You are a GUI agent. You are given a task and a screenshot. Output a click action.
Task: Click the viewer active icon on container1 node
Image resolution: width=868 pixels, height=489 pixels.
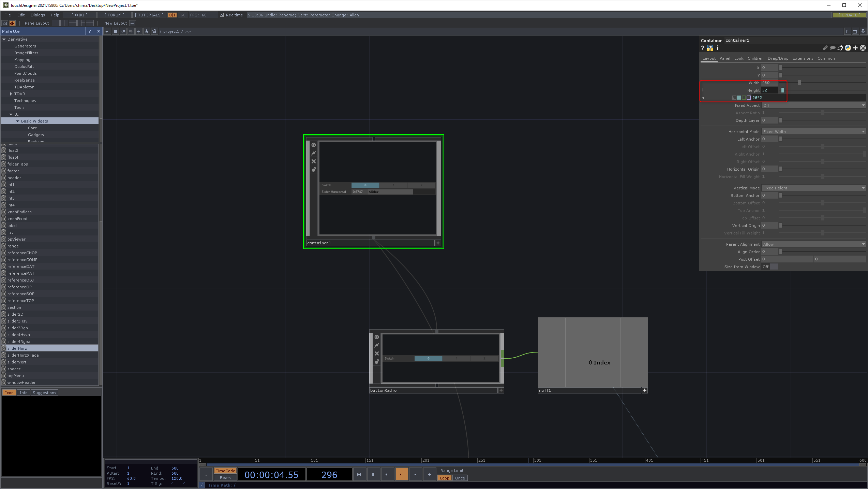(x=314, y=145)
